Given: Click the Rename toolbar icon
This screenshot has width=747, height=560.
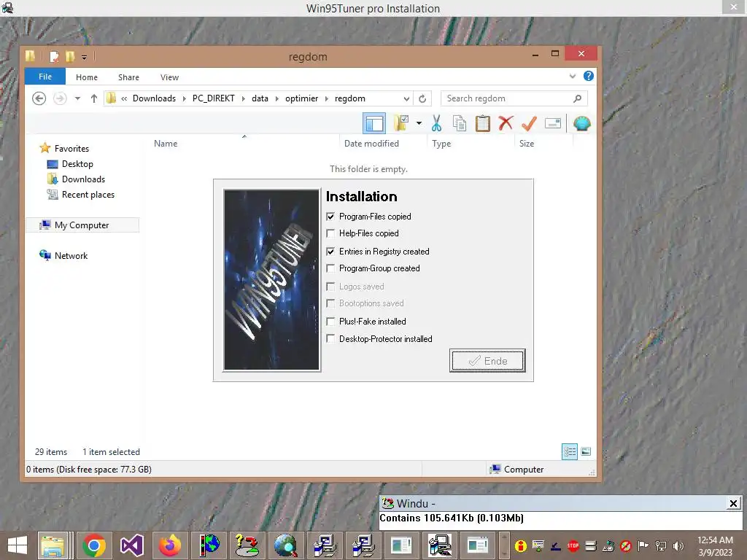Looking at the screenshot, I should (x=553, y=123).
